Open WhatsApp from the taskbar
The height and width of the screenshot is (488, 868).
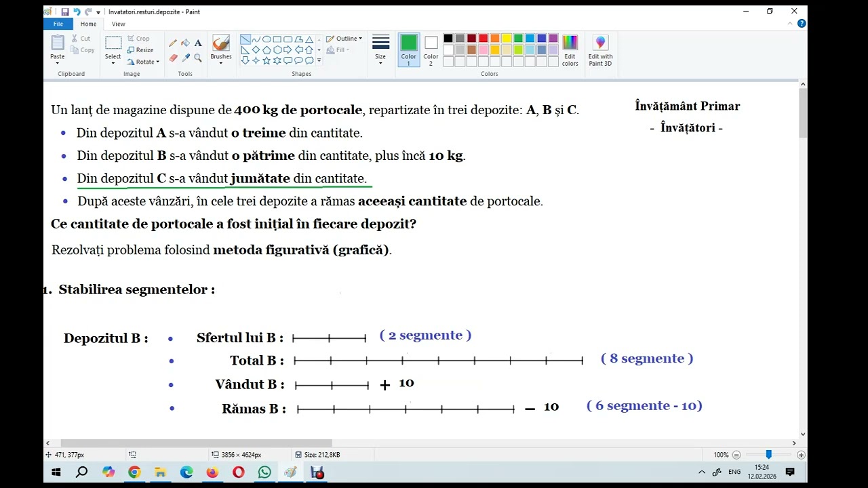point(264,472)
